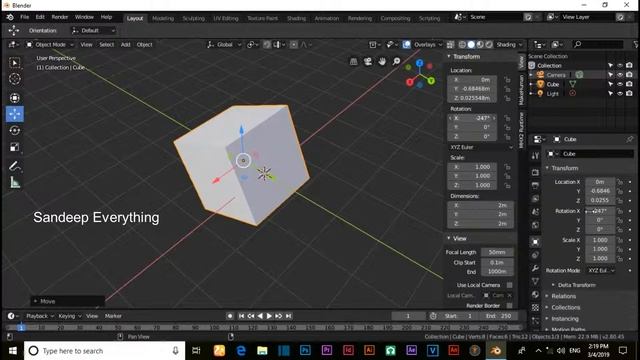The width and height of the screenshot is (640, 360).
Task: Click the keying auto-record button
Action: point(230,316)
